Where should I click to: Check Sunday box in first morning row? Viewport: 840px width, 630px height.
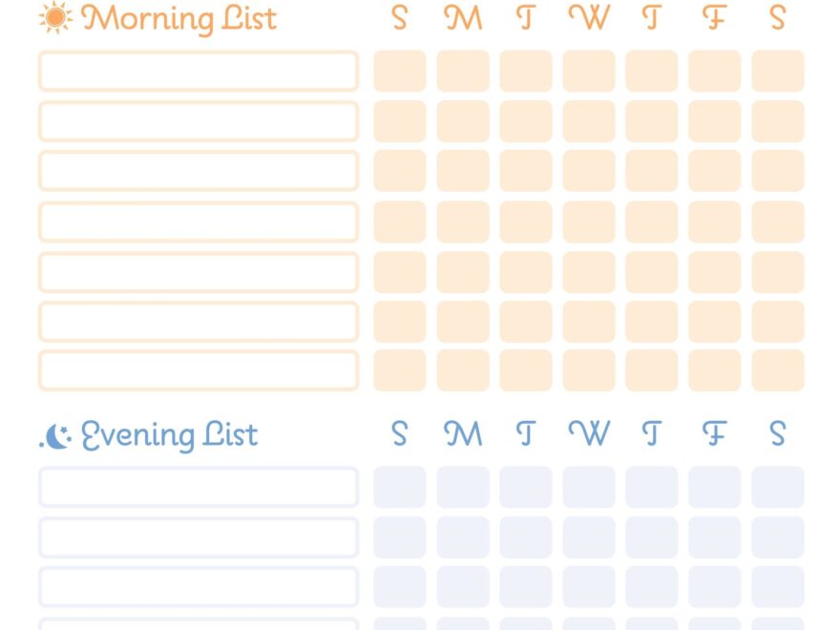click(x=399, y=72)
